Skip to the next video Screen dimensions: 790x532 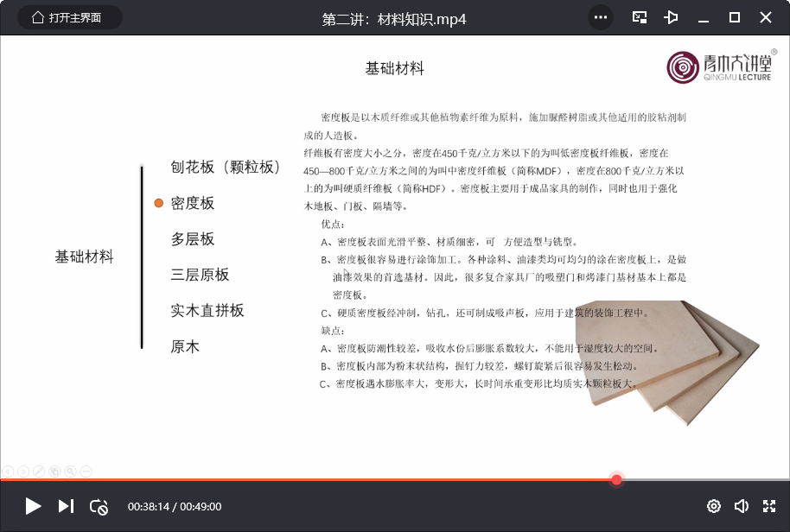66,506
